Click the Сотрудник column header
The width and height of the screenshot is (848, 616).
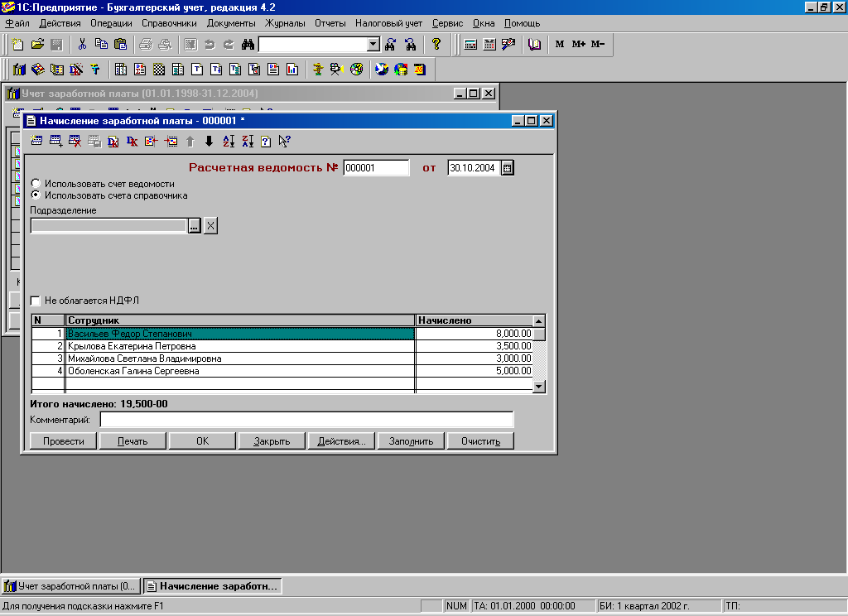tap(239, 320)
